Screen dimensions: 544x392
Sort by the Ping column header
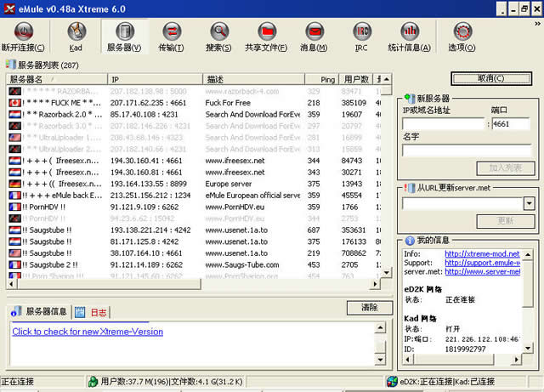coord(321,80)
